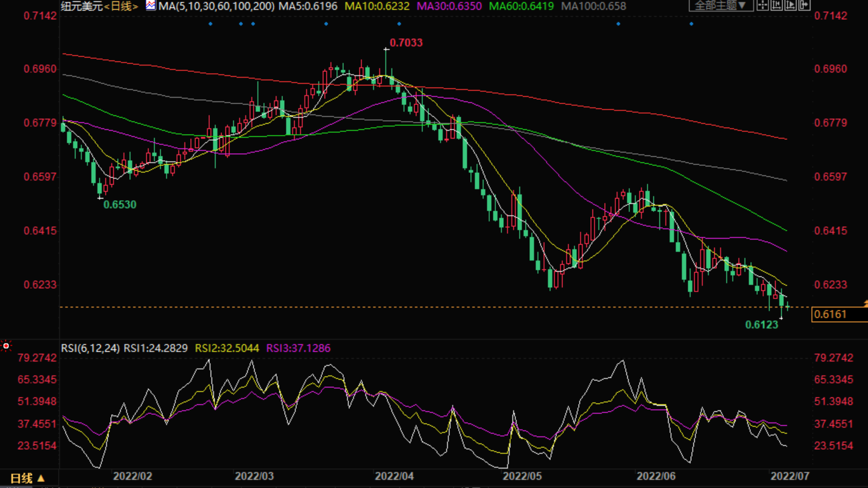Click the 2022/05 date label

pyautogui.click(x=522, y=476)
